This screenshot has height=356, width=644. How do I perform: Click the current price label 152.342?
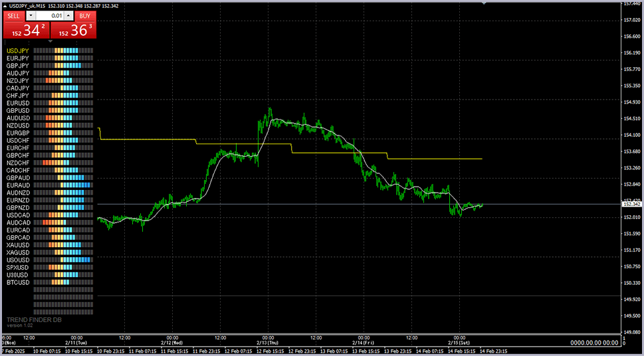[631, 204]
